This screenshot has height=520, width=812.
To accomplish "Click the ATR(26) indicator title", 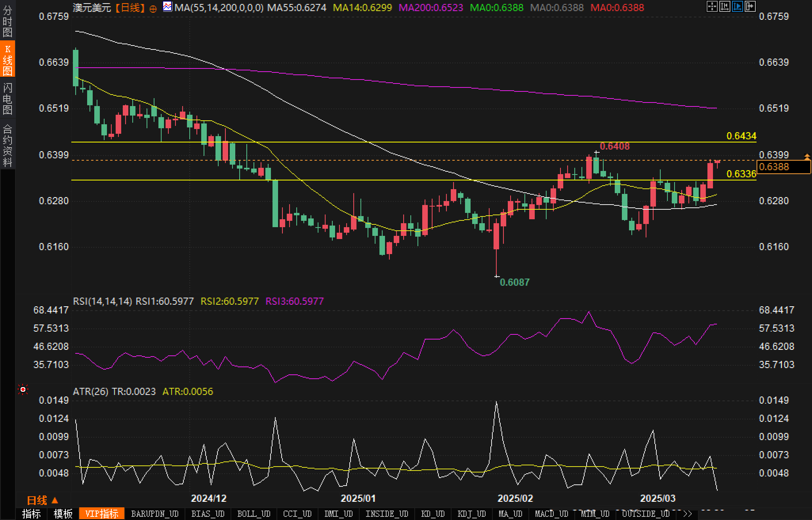I will tap(90, 391).
